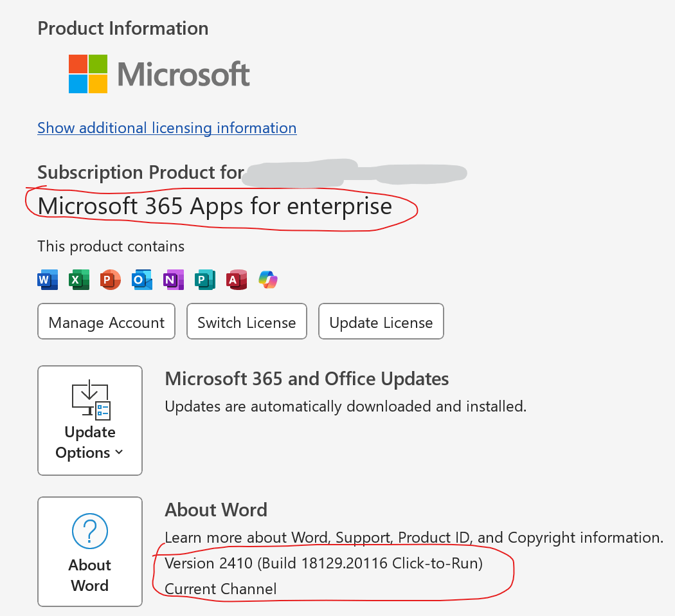Click Updates are automatically downloaded text
675x616 pixels.
pyautogui.click(x=346, y=406)
